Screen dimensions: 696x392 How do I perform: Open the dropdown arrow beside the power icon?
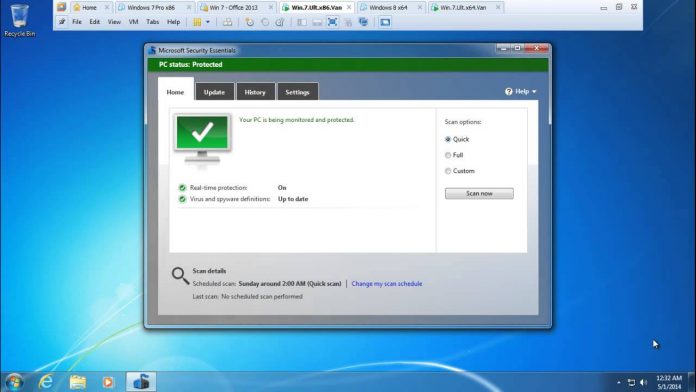point(208,22)
